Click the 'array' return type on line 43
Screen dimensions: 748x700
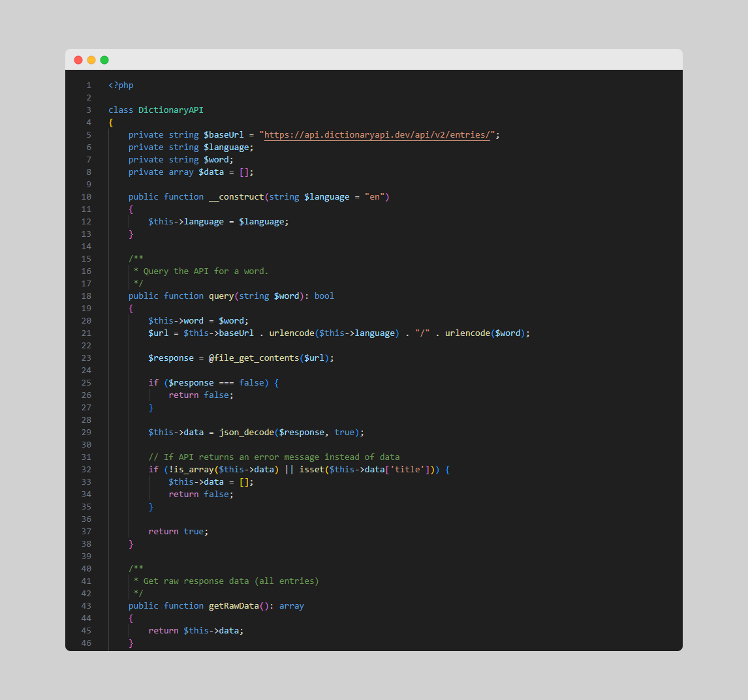point(292,606)
